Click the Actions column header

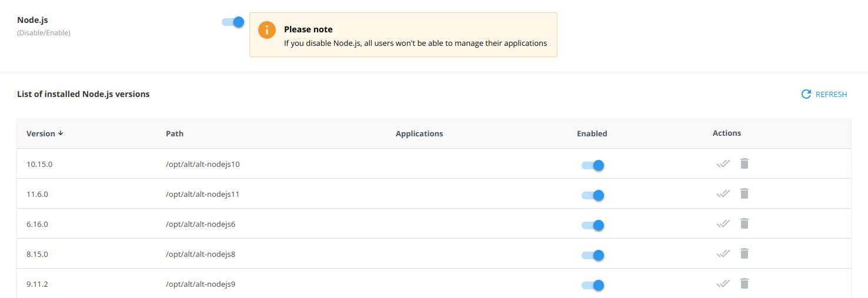click(727, 133)
